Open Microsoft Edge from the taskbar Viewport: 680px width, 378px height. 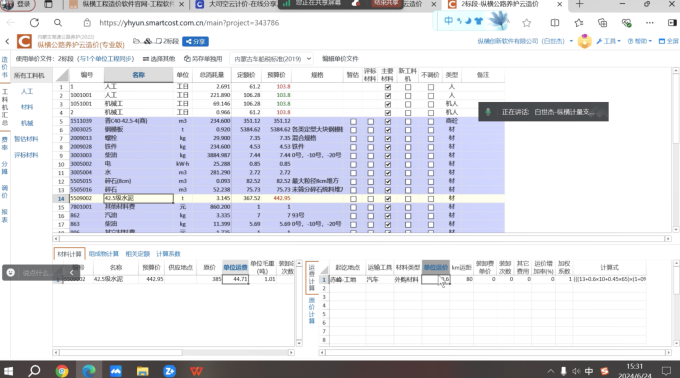[x=89, y=371]
